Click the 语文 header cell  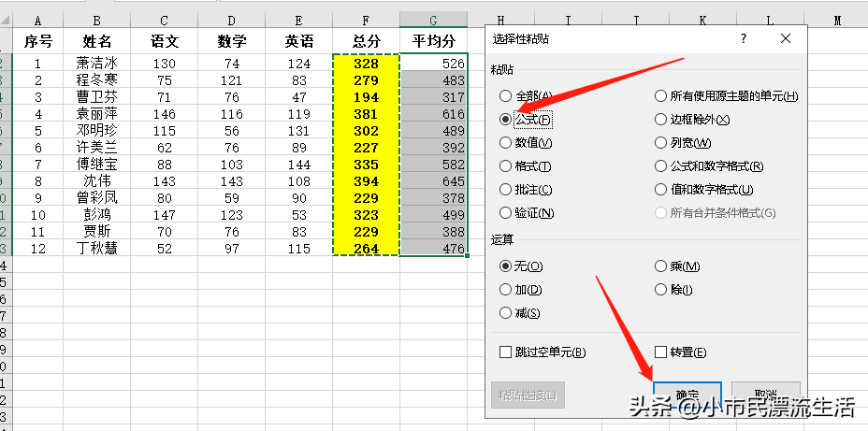(165, 41)
